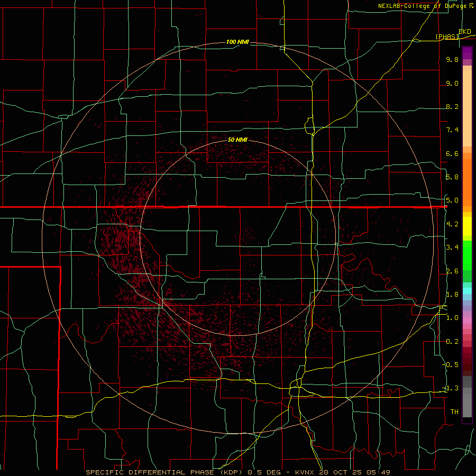Viewport: 476px width, 476px height.
Task: Click the 9.8 value on the scale
Action: [452, 59]
